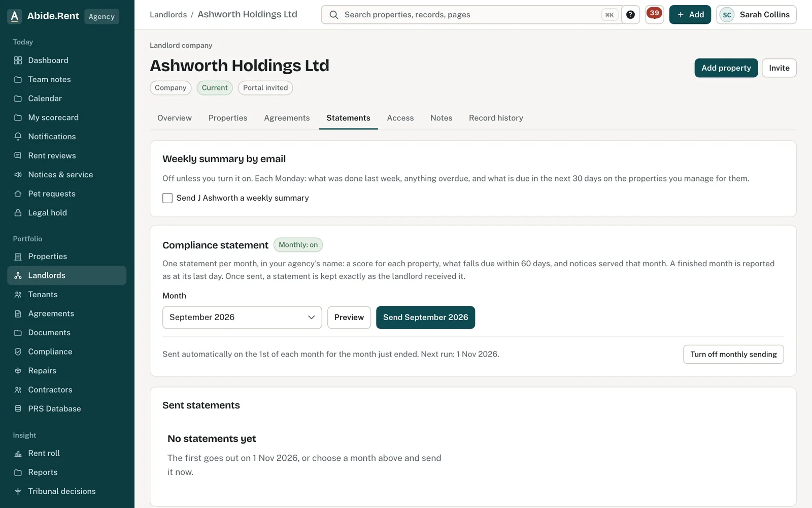Click the PRS Database icon

click(18, 409)
